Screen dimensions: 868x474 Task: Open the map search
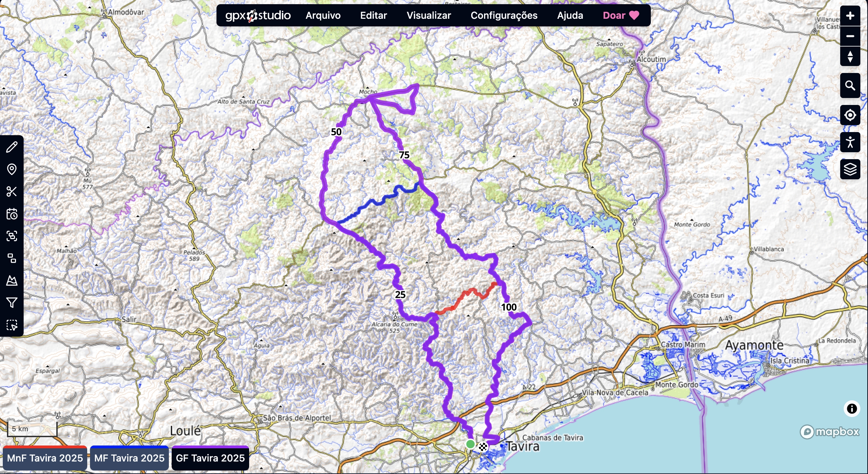coord(850,85)
